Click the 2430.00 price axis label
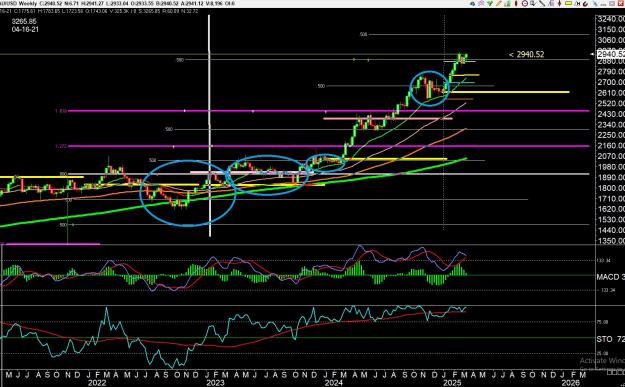Image resolution: width=625 pixels, height=387 pixels. (611, 114)
